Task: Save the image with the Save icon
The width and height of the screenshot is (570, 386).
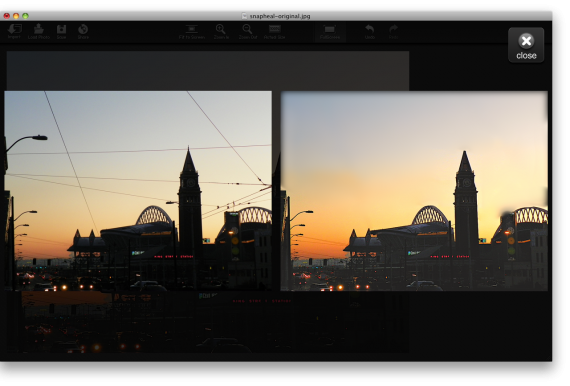Action: pyautogui.click(x=61, y=31)
